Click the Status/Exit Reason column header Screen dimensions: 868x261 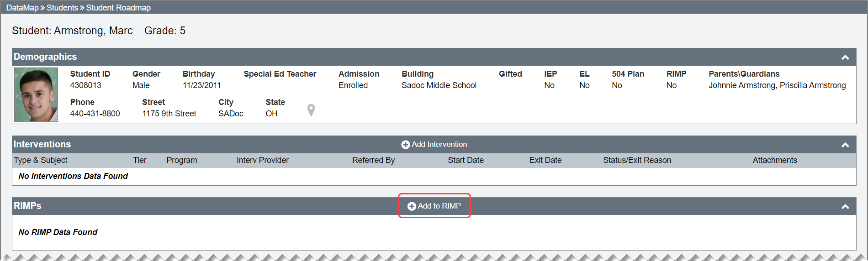tap(637, 160)
